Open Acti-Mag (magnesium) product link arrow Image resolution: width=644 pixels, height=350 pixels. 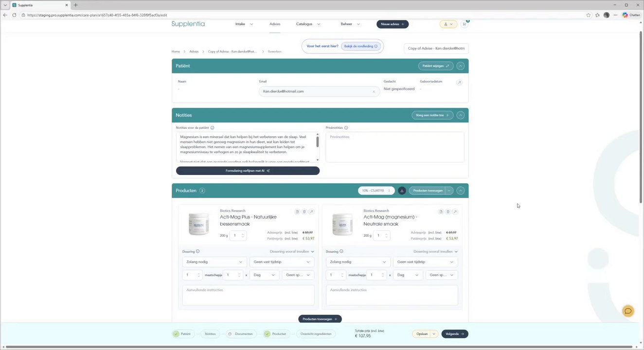[455, 211]
